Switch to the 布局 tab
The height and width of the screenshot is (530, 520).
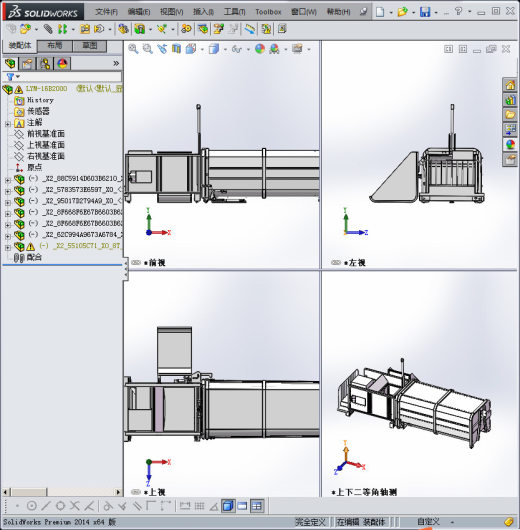point(55,46)
